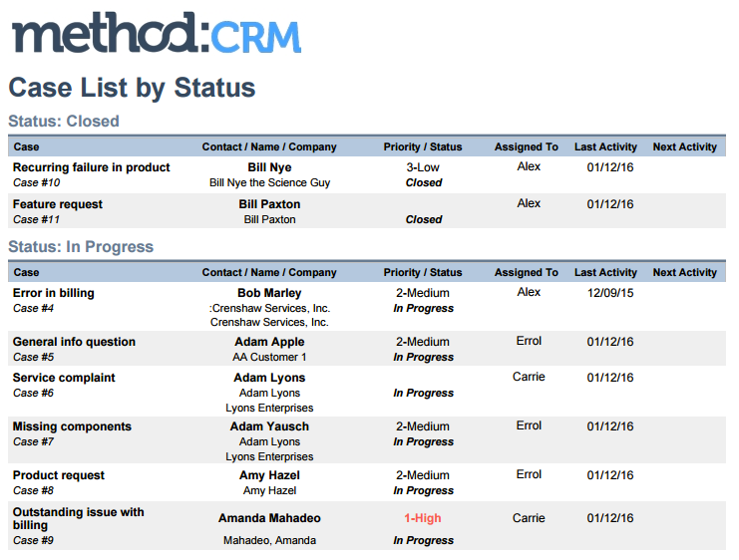Viewport: 739px width, 560px height.
Task: Click contact name Bob Marley
Action: tap(269, 293)
